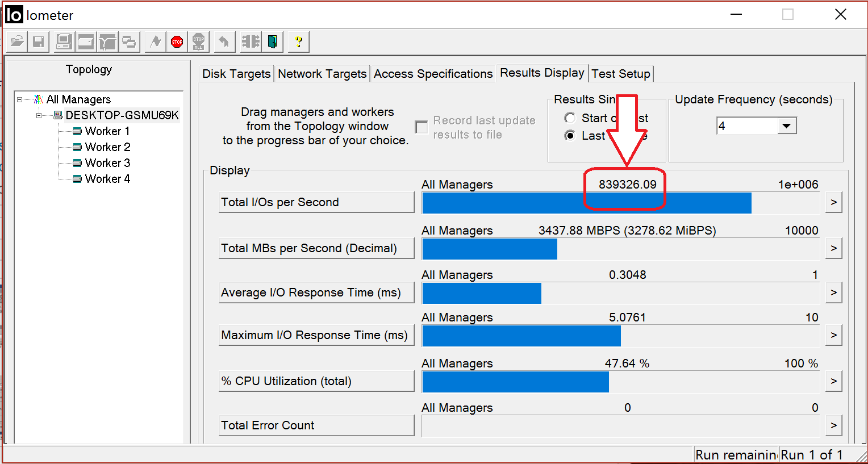Click the Total I/Os per Second button

coord(316,202)
